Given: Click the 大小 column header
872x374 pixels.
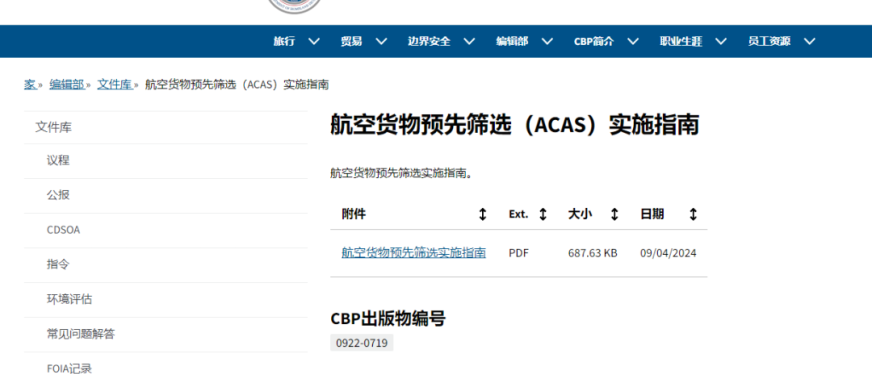Looking at the screenshot, I should (580, 215).
